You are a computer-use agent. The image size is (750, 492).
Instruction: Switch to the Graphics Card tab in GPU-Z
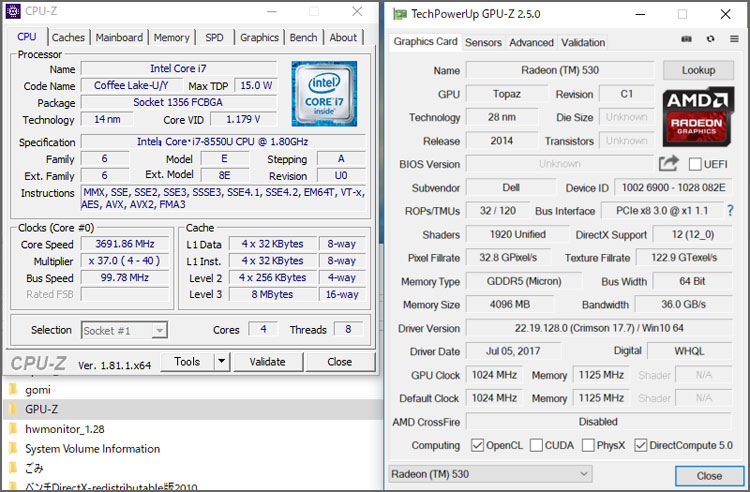pyautogui.click(x=425, y=42)
